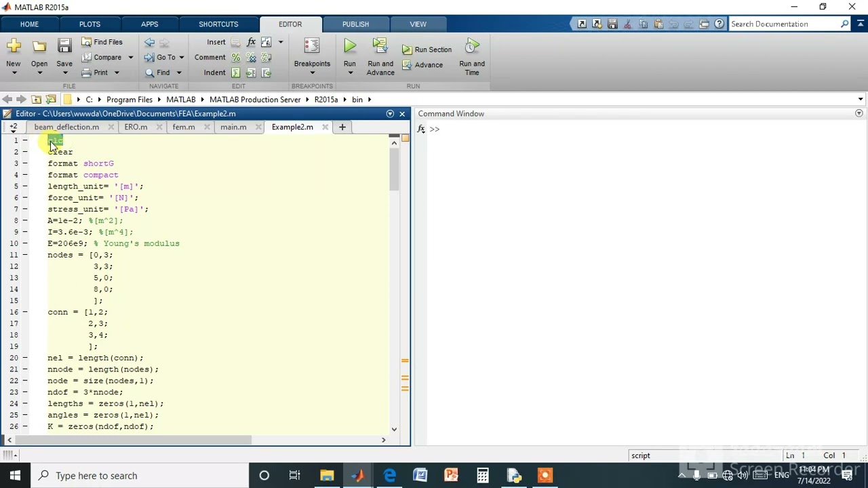Switch to the PLOTS ribbon tab
The image size is (868, 488).
point(90,24)
